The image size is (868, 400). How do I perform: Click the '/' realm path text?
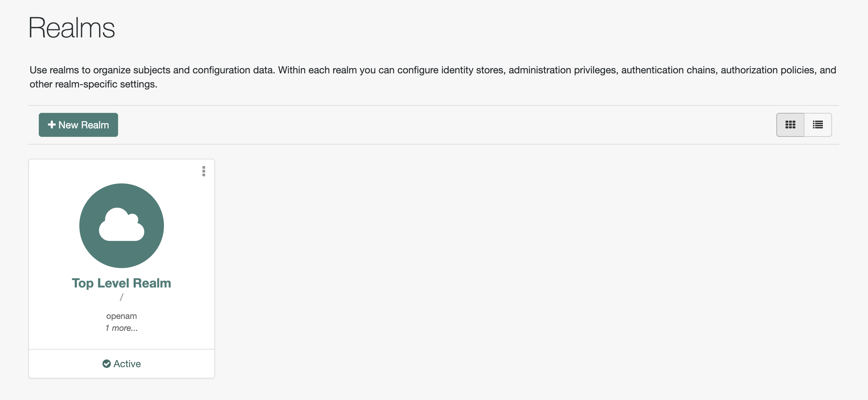[121, 297]
